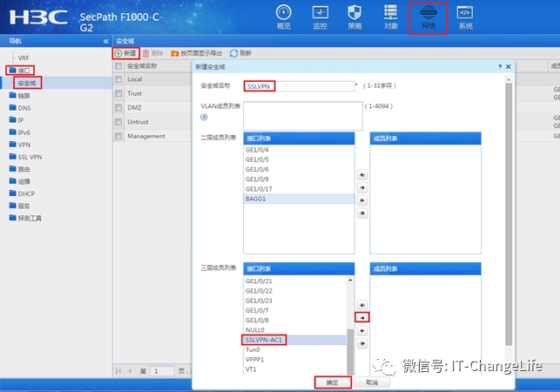Click layer-2 remove-all left arrow

pos(362,213)
